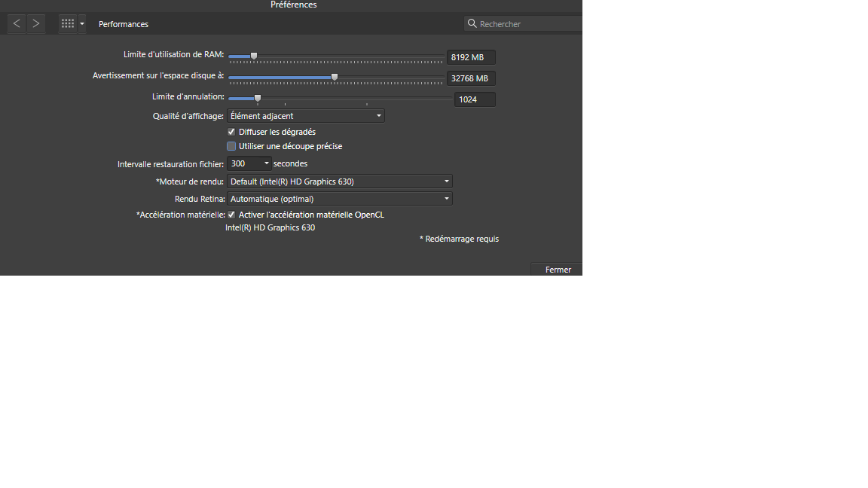Click the Fermer button
The image size is (868, 488).
[x=558, y=270]
